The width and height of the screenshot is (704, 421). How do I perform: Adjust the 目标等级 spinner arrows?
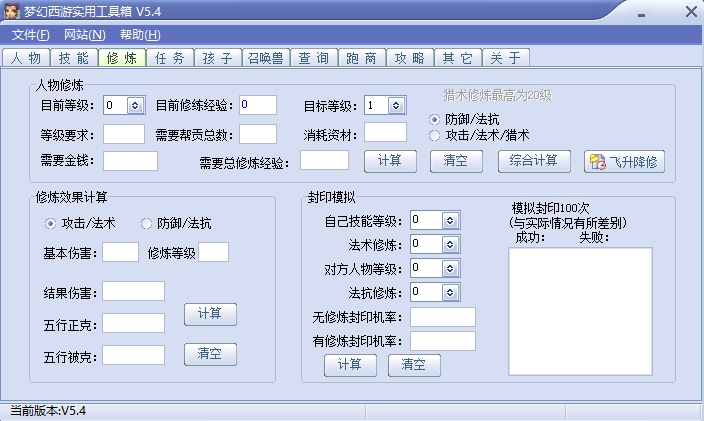pos(396,105)
